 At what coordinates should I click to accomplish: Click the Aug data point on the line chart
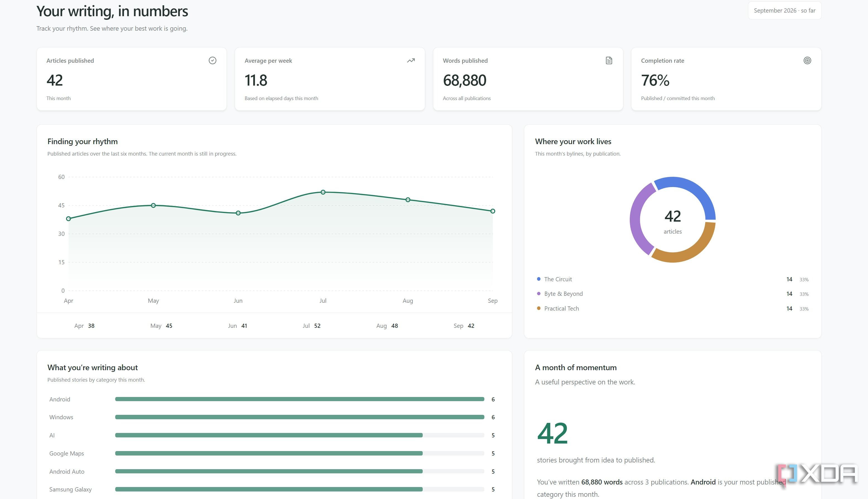coord(408,200)
